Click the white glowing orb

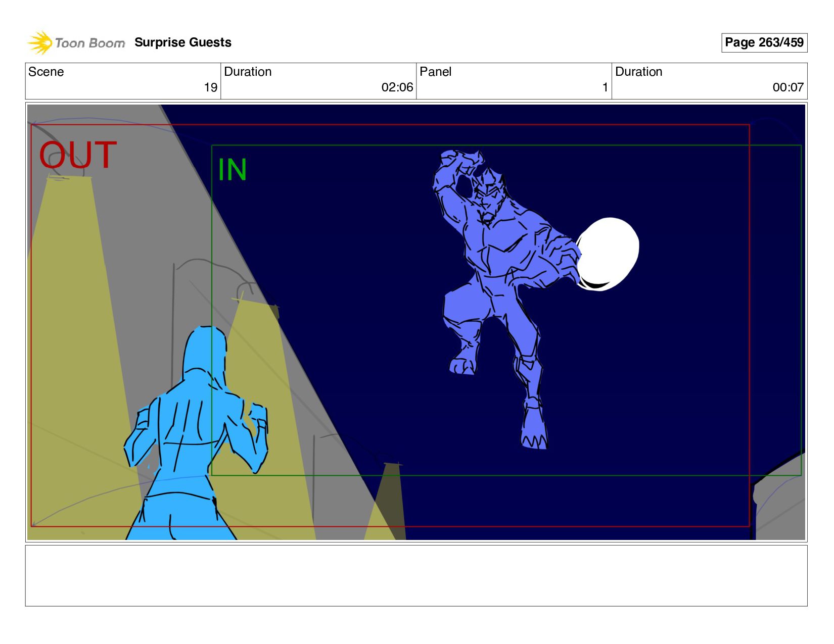pos(608,254)
